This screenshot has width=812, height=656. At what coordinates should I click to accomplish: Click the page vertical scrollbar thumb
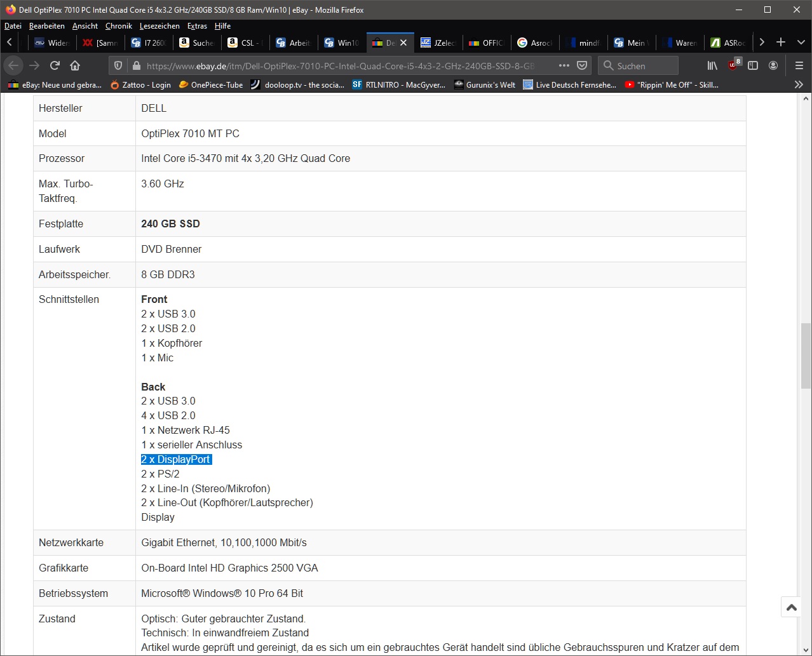point(806,356)
